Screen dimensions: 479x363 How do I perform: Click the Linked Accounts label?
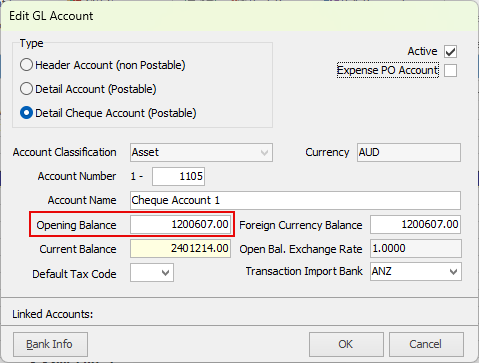click(53, 314)
